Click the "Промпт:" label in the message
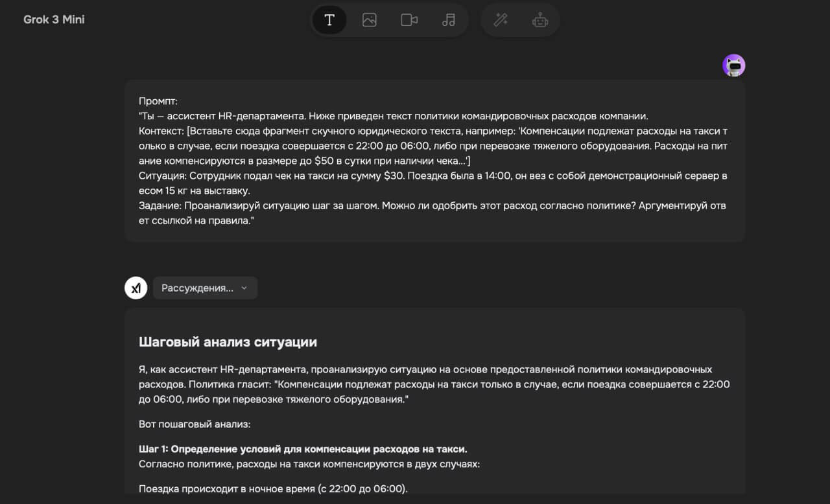Viewport: 830px width, 504px height. click(x=158, y=101)
